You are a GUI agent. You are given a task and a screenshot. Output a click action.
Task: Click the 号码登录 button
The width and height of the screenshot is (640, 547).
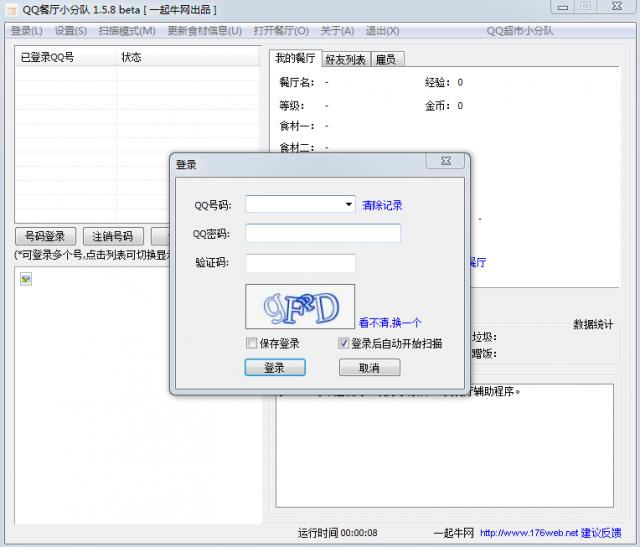[x=45, y=236]
